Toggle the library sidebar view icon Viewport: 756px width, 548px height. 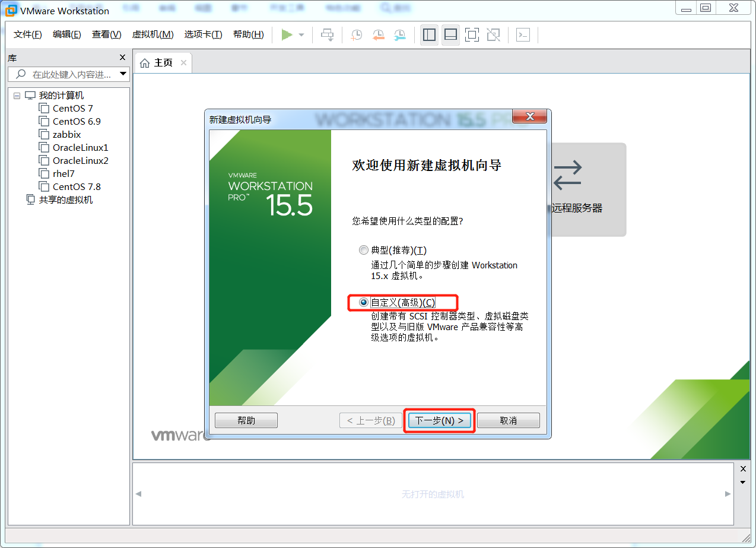[x=429, y=35]
